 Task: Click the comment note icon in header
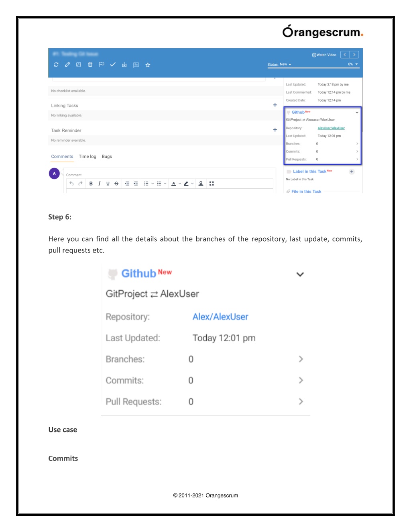tap(136, 65)
